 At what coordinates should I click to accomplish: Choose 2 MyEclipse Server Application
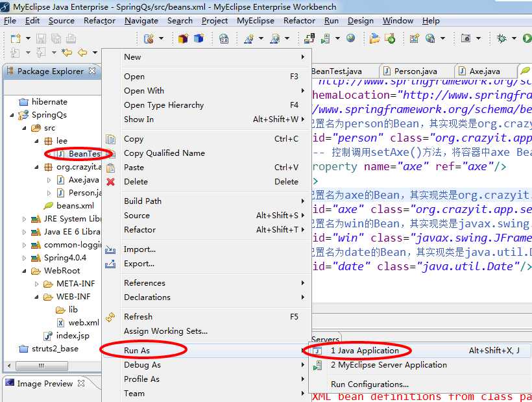419,365
